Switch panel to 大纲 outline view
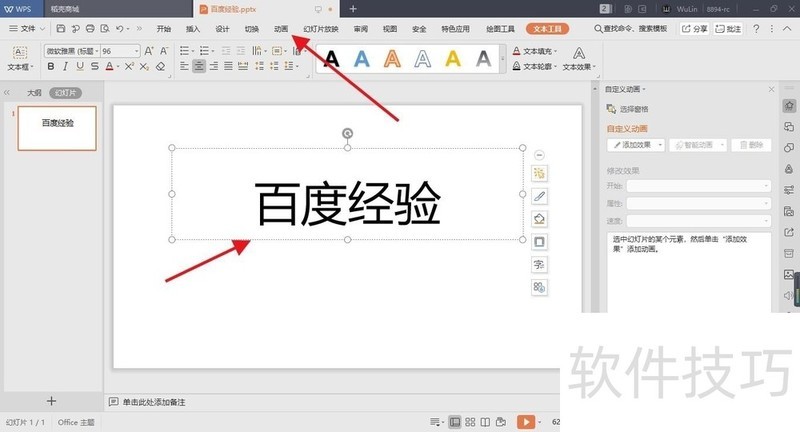Screen dimensions: 800x432 coord(34,93)
